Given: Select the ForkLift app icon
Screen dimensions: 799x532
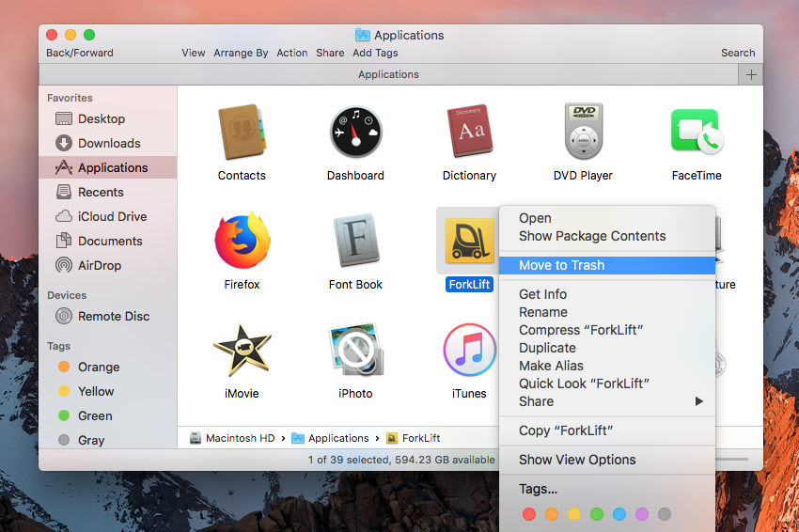Looking at the screenshot, I should (469, 241).
